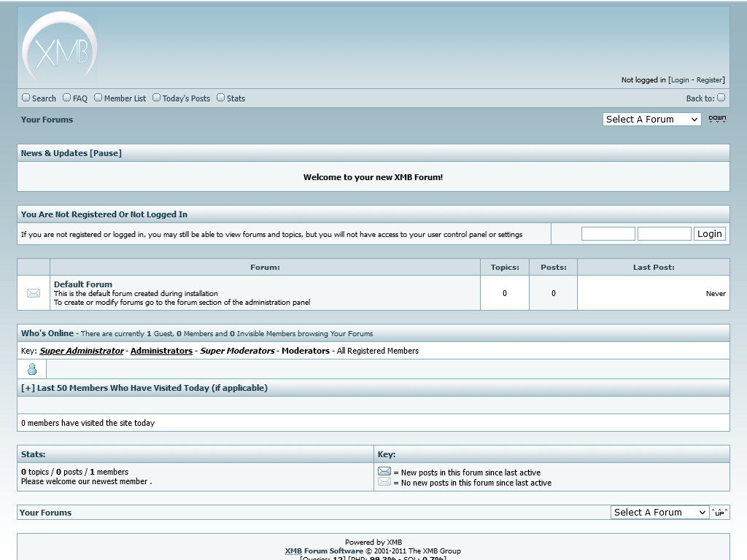
Task: Click the 'Powered by XMB' footer text
Action: [373, 542]
